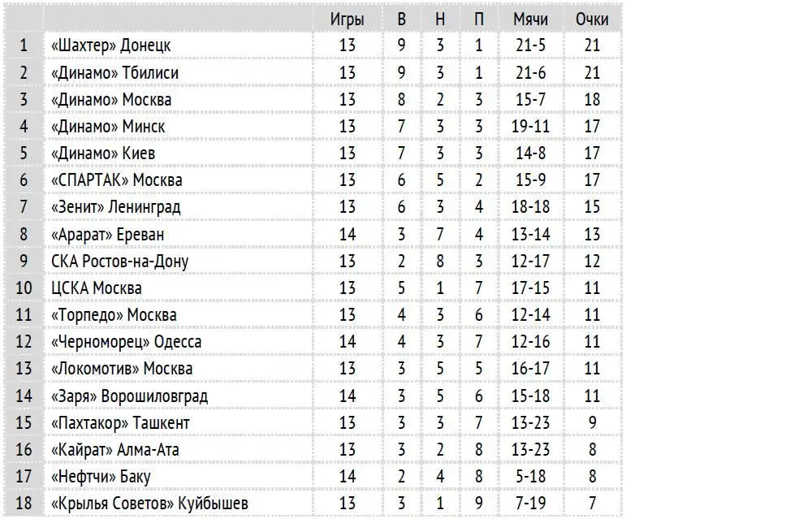The height and width of the screenshot is (519, 812).
Task: Select the «Пахтакор» Ташкент team name
Action: [120, 423]
